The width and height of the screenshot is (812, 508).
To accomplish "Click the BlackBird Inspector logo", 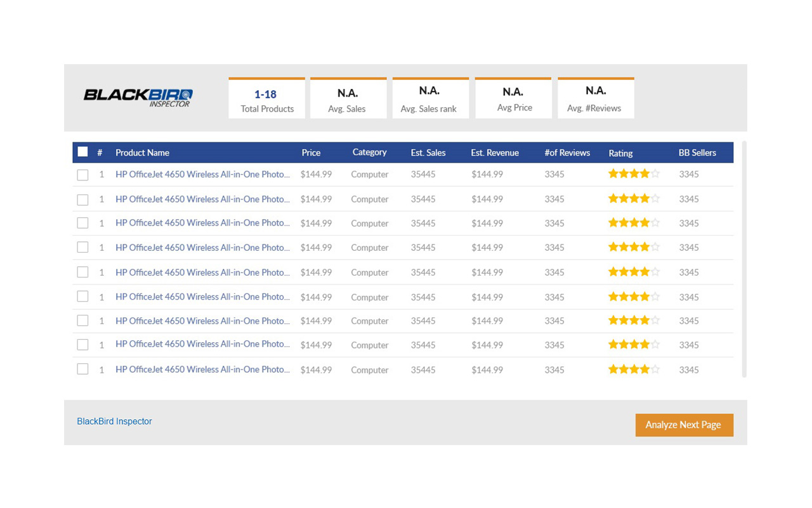I will point(138,97).
